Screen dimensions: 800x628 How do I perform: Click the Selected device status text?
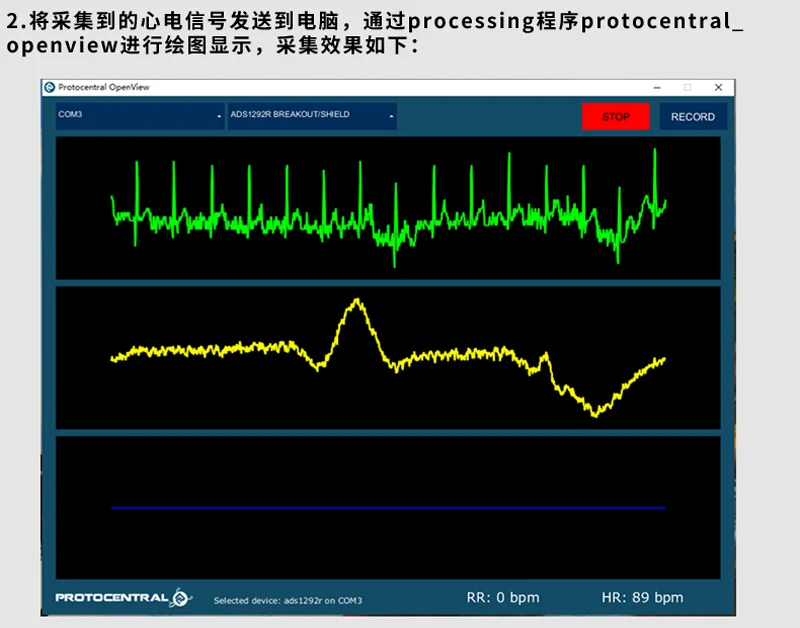pos(288,601)
